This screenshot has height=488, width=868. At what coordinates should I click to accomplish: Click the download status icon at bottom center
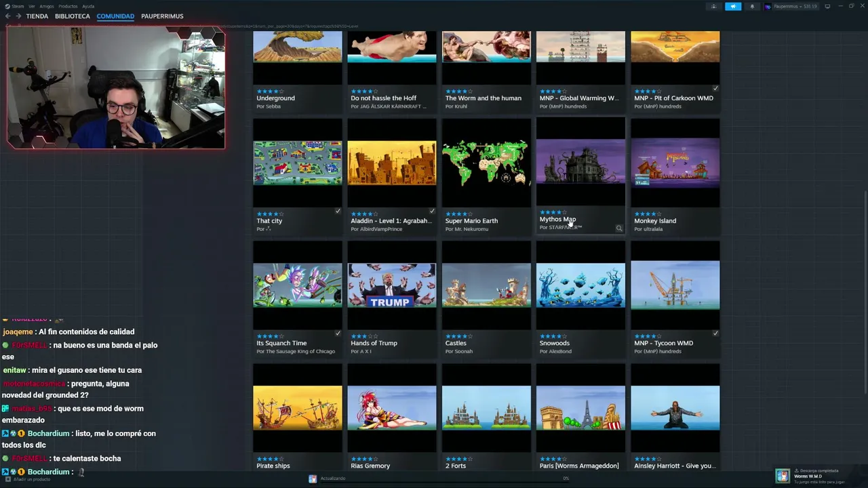(313, 479)
